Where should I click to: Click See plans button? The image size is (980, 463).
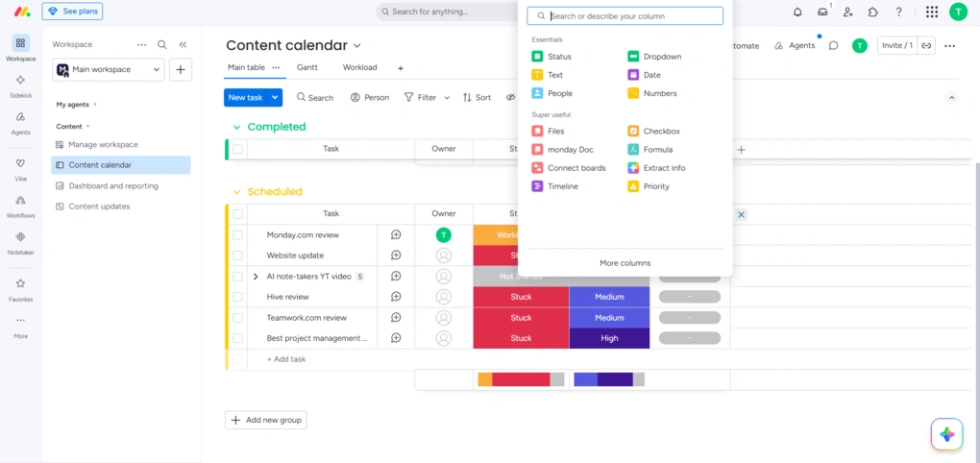[72, 12]
